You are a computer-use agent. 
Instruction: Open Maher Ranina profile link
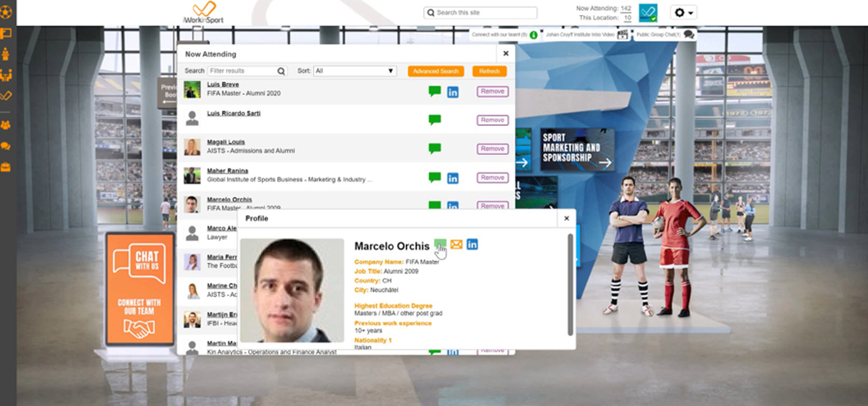[x=227, y=171]
